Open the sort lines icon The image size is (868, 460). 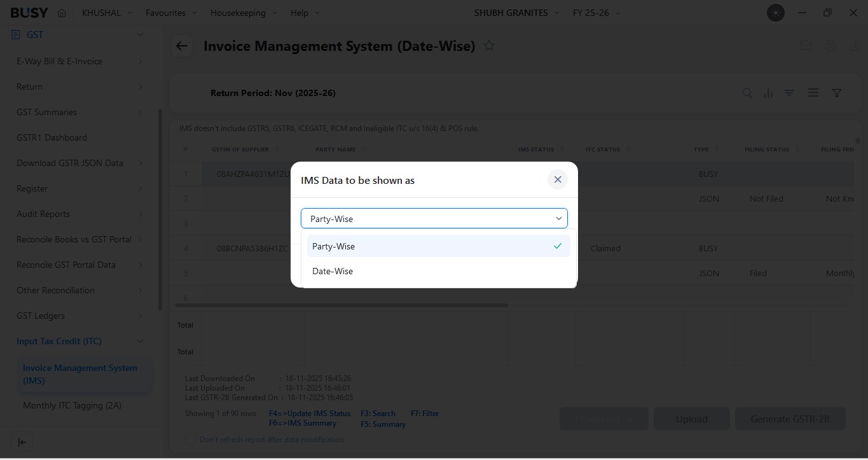coord(789,93)
